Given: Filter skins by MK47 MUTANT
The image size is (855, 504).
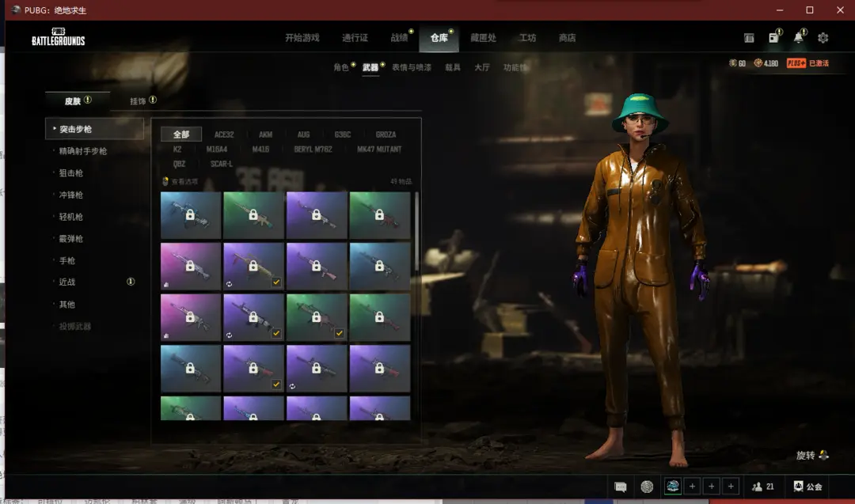Looking at the screenshot, I should click(x=379, y=149).
